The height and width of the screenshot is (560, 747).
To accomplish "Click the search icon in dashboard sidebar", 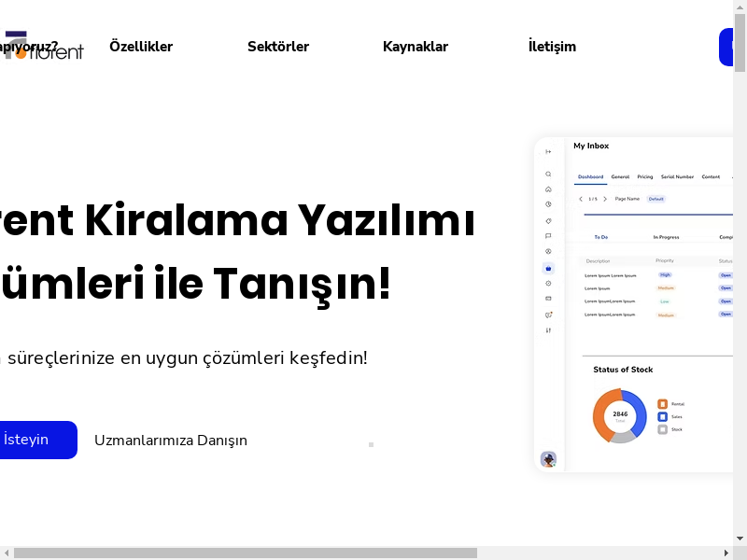I will click(x=548, y=174).
